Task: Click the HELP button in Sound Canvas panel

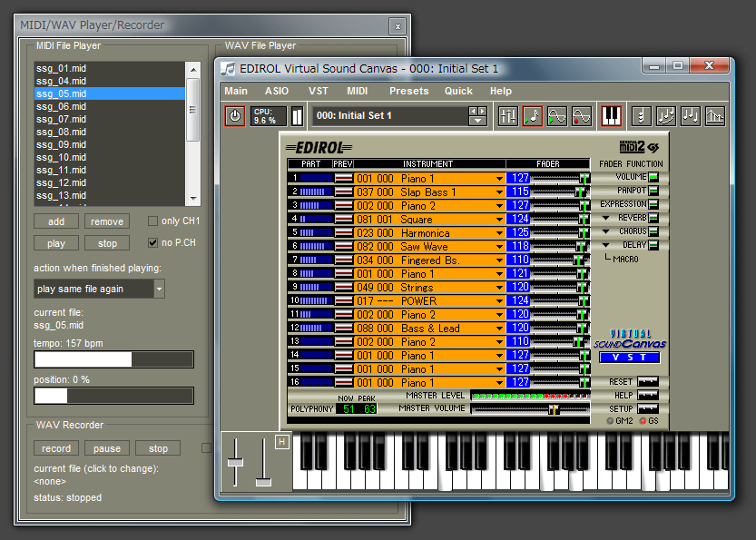Action: click(x=648, y=396)
